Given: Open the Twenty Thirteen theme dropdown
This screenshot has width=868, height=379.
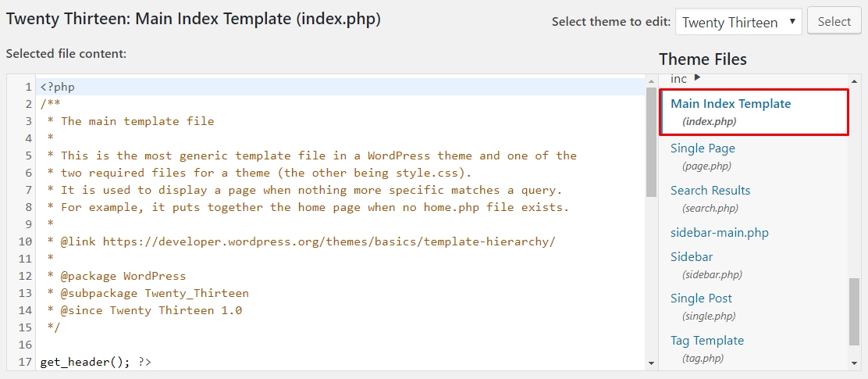Looking at the screenshot, I should click(x=738, y=23).
